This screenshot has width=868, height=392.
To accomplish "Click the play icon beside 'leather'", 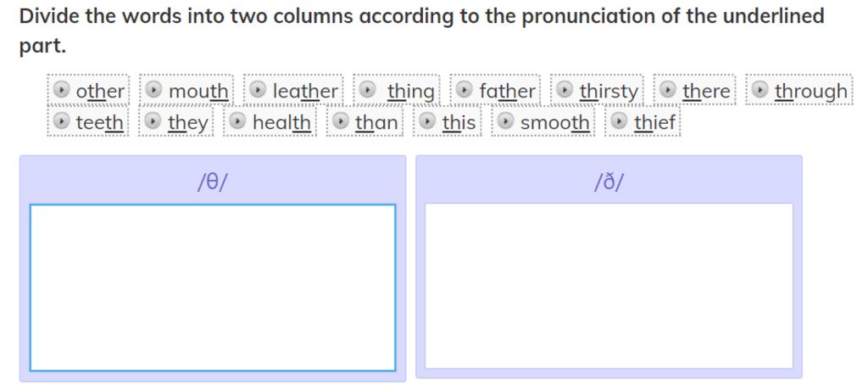I will pyautogui.click(x=258, y=89).
